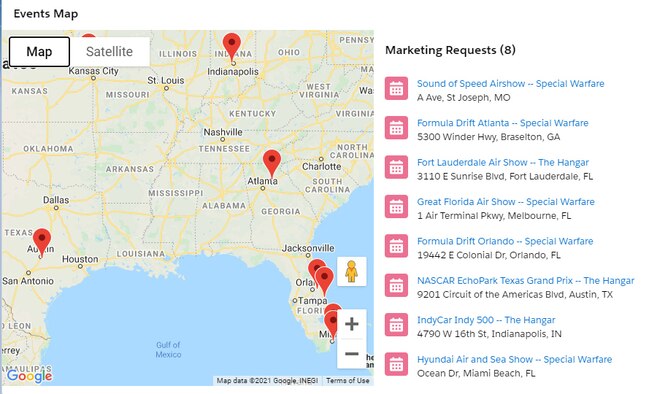
Task: Open Fort Lauderdale Air Show request
Action: click(502, 162)
